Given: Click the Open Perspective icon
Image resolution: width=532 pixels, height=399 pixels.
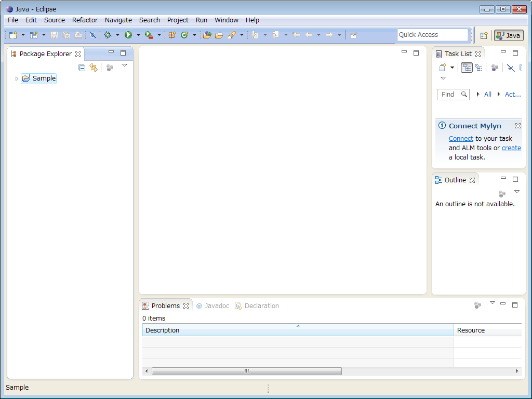Looking at the screenshot, I should click(484, 35).
